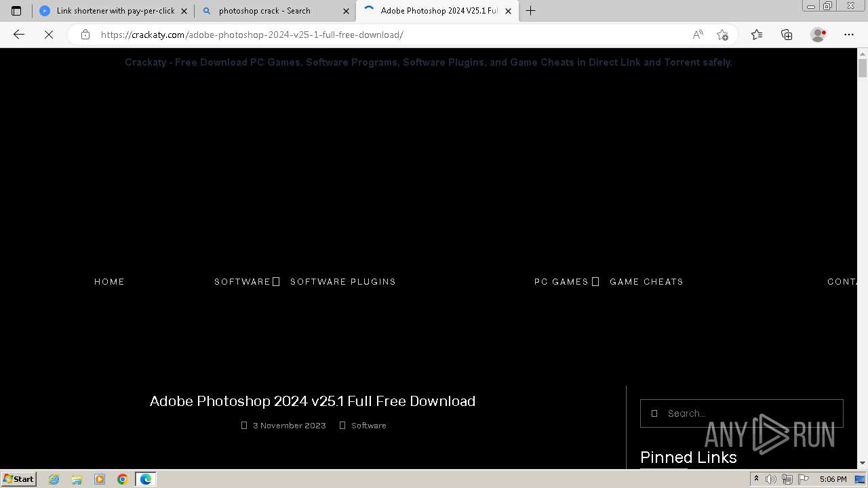The width and height of the screenshot is (868, 488).
Task: Open the media player taskbar icon
Action: point(100,479)
